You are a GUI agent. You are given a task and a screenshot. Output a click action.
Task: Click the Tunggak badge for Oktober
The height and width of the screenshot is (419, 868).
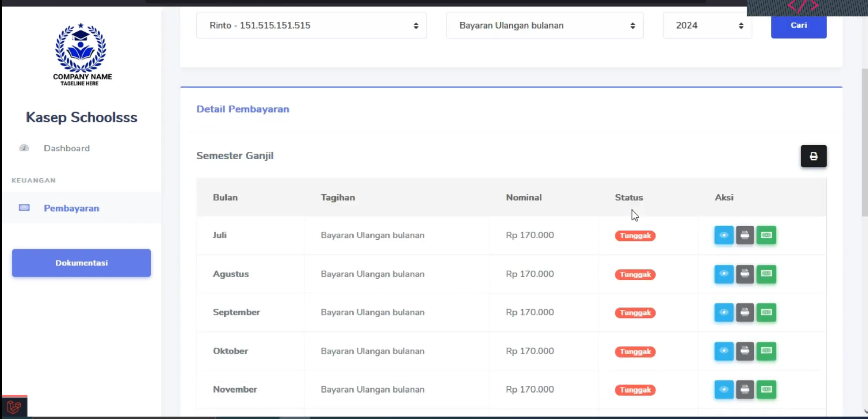pyautogui.click(x=635, y=351)
